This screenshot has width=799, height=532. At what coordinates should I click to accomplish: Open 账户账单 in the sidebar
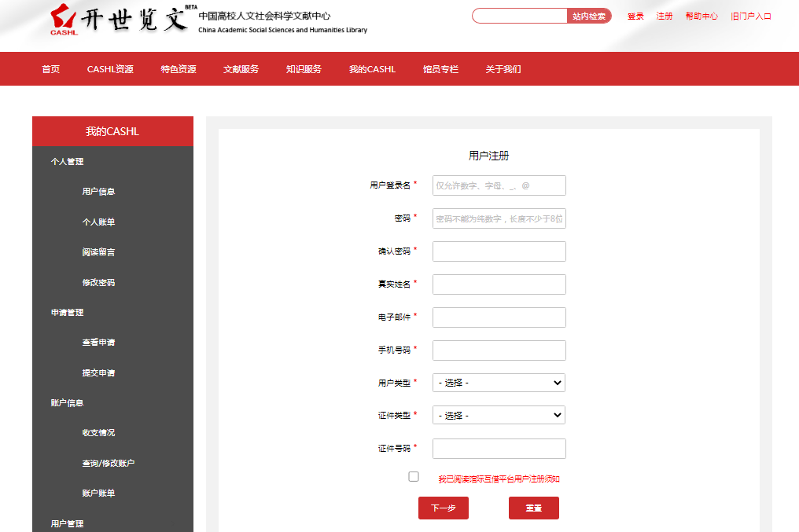coord(98,493)
